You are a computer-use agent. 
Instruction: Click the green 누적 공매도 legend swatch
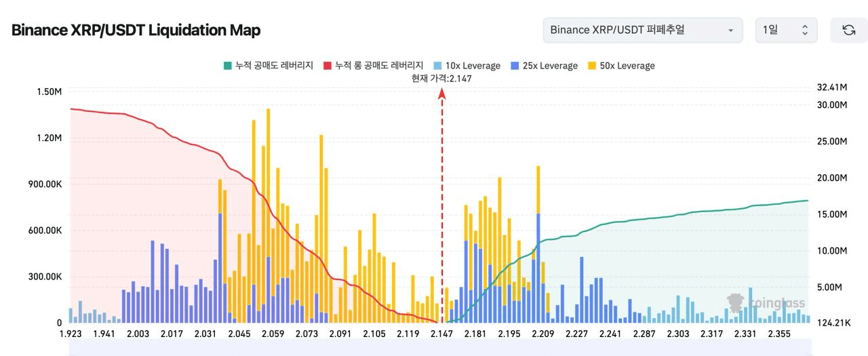pyautogui.click(x=228, y=66)
